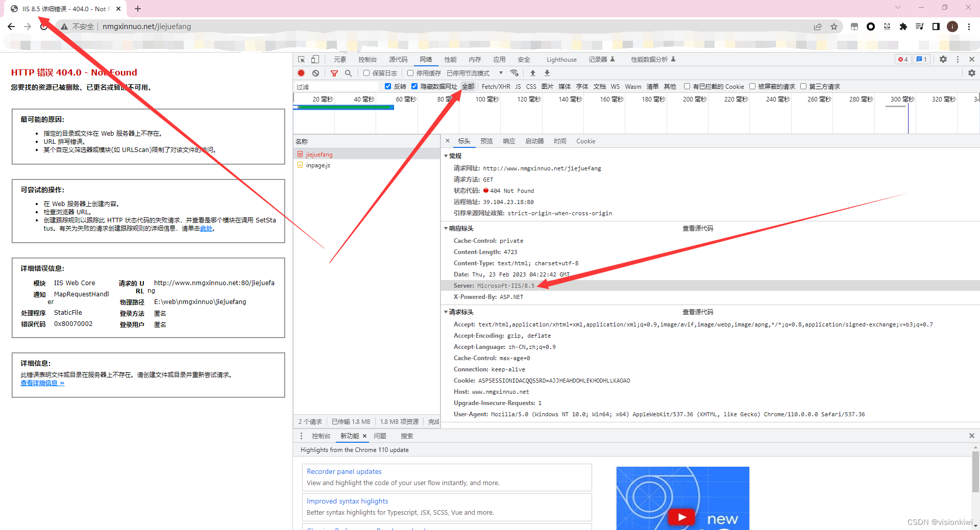Viewport: 980px width, 530px height.
Task: Open Chrome's three-dot menu
Action: [x=969, y=27]
